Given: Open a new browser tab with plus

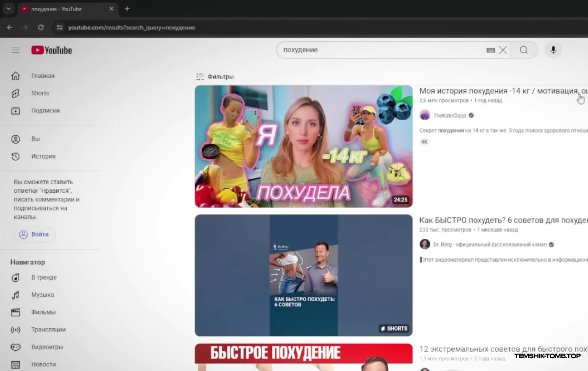Looking at the screenshot, I should (127, 9).
